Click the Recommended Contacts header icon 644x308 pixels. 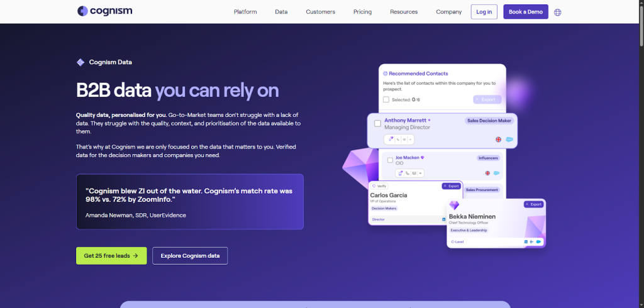(x=386, y=74)
